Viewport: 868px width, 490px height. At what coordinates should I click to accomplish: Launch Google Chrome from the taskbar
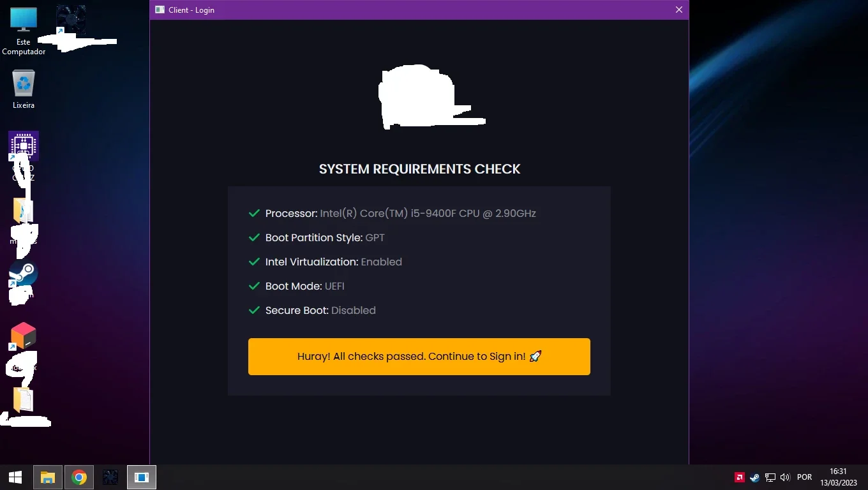point(79,477)
